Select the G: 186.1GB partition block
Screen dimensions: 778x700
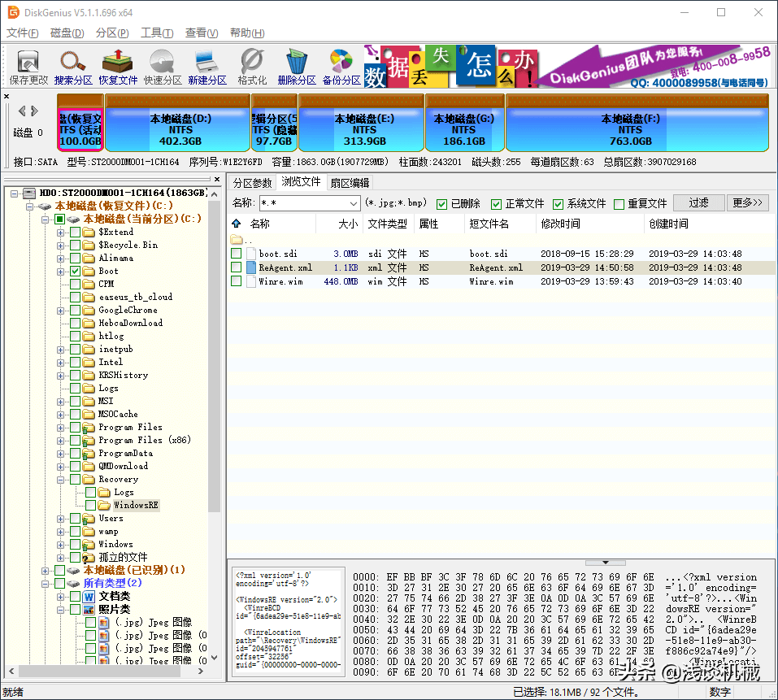click(x=465, y=123)
